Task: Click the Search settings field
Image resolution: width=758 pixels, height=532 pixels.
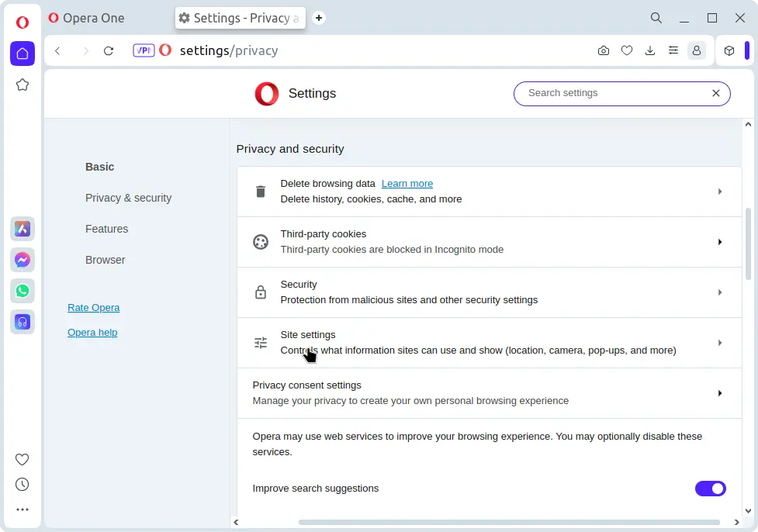Action: click(621, 93)
